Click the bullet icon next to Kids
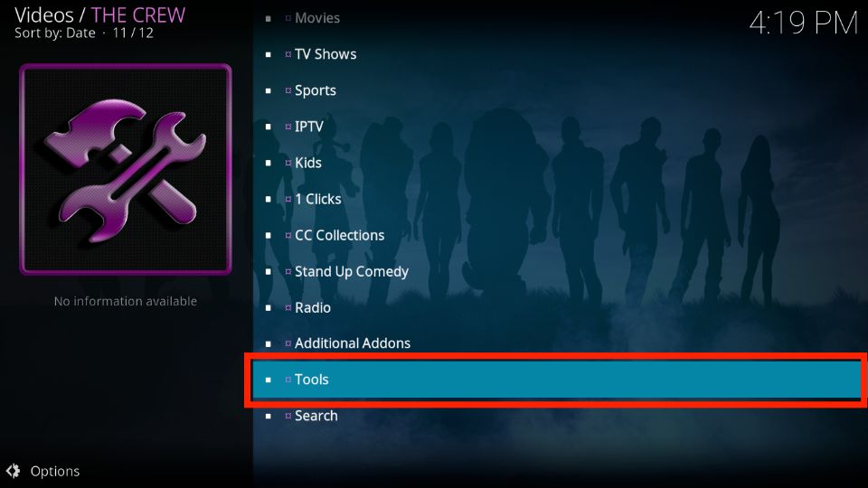The width and height of the screenshot is (868, 488). 269,164
